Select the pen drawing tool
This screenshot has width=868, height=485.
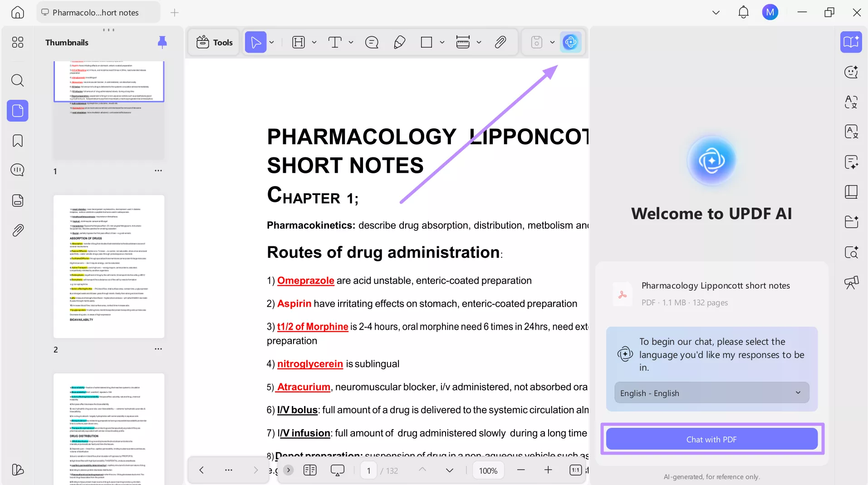point(399,42)
